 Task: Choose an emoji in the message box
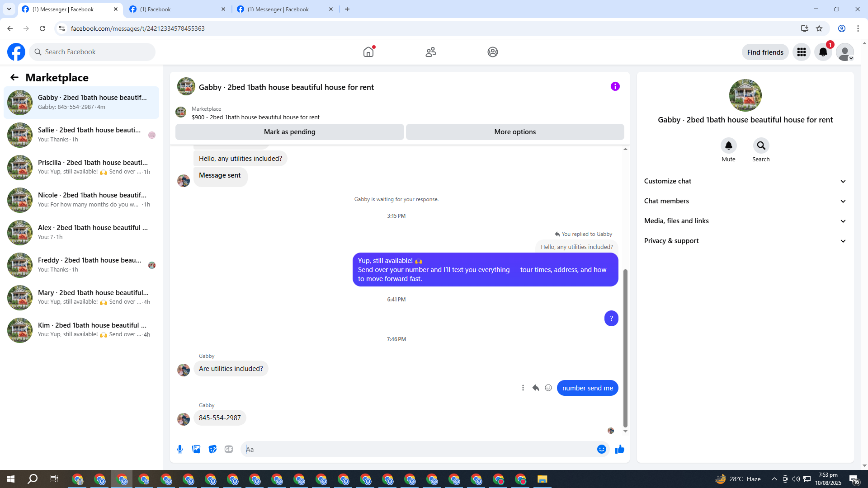(601, 449)
